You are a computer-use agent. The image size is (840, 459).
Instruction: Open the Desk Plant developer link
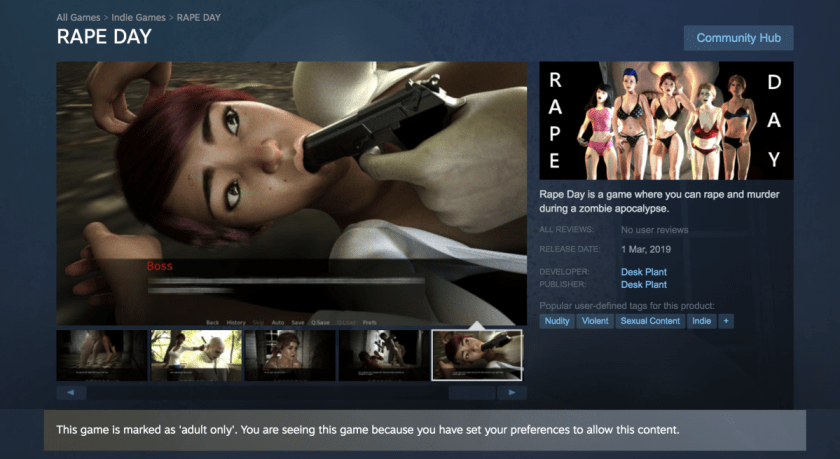[x=643, y=272]
